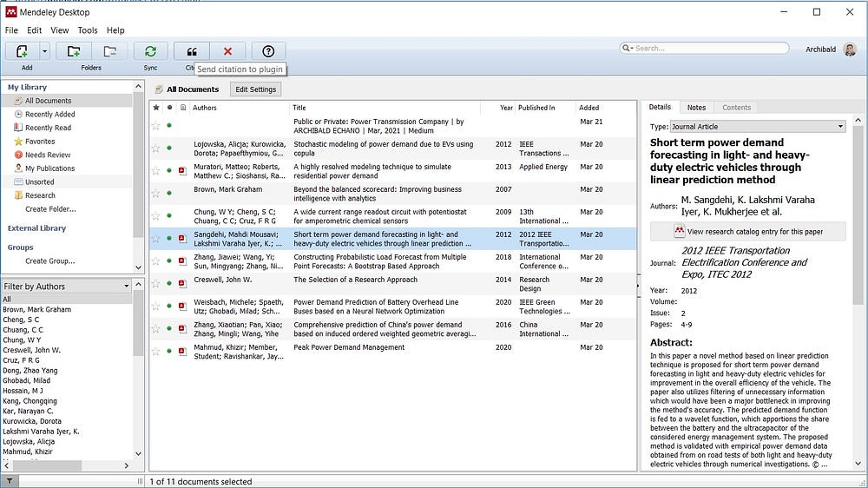This screenshot has height=488, width=868.
Task: Click View research catalog entry button
Action: tap(747, 232)
